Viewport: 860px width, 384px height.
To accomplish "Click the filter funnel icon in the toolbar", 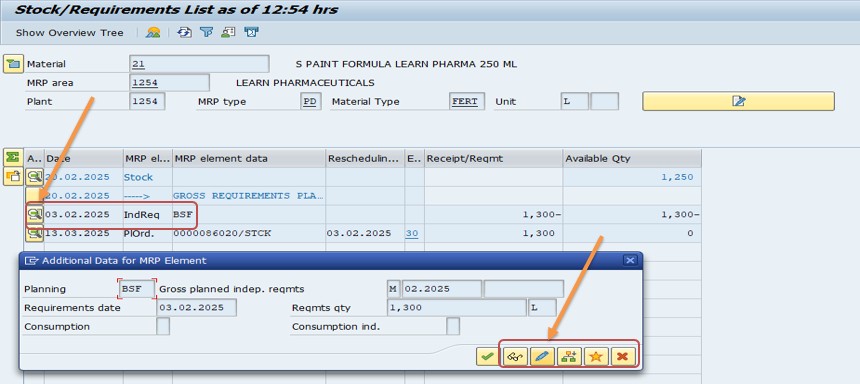I will (x=206, y=32).
